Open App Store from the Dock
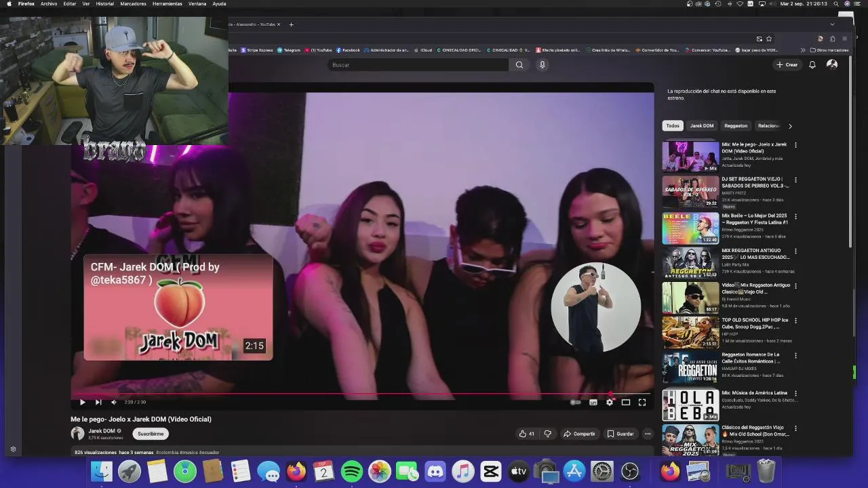This screenshot has width=868, height=488. [x=574, y=471]
